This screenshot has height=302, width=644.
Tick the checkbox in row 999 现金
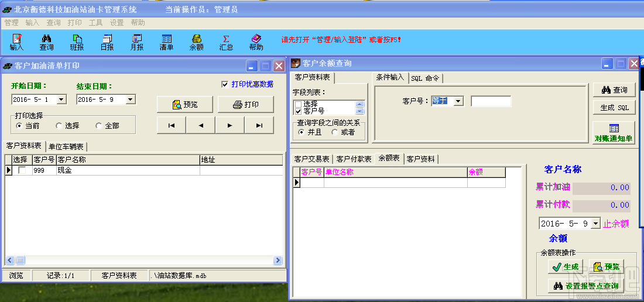(22, 170)
